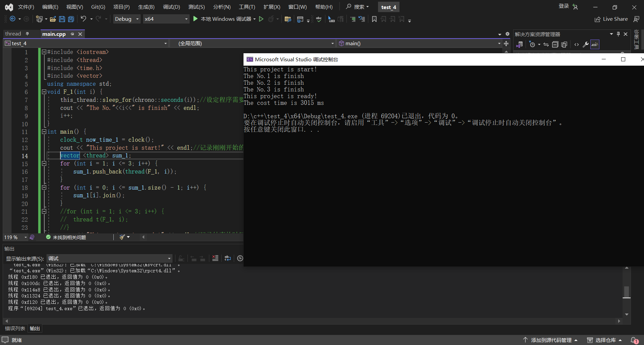Click 添加到源代码管理 in the status bar

coord(551,340)
